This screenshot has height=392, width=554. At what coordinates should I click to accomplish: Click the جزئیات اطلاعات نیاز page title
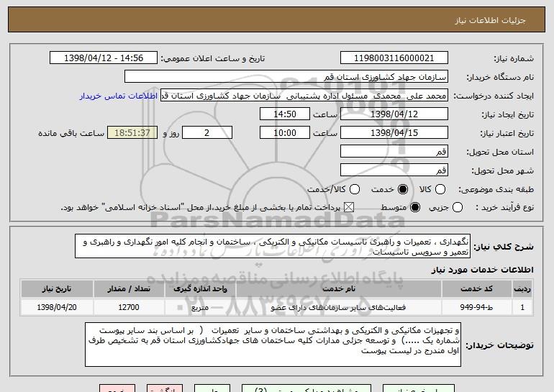tap(490, 20)
